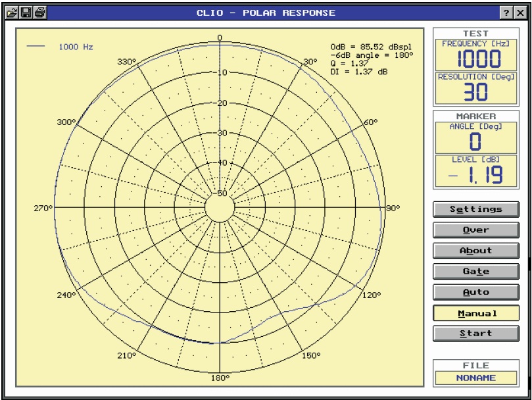Click the CLIO - POLAR RESPONSE title bar
This screenshot has width=532, height=400.
click(266, 13)
